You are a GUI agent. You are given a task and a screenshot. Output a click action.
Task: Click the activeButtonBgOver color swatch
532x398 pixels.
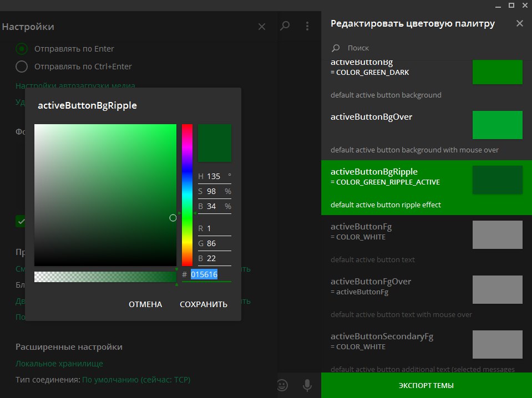click(x=498, y=125)
